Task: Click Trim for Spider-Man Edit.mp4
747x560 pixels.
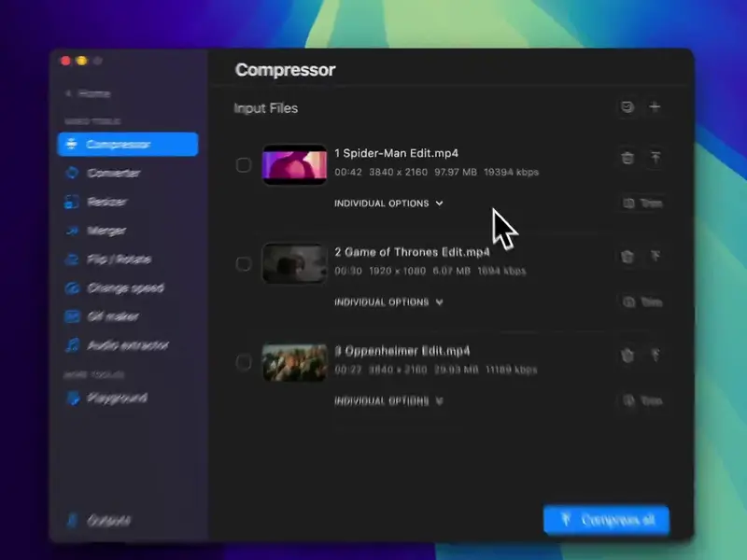Action: pyautogui.click(x=642, y=203)
